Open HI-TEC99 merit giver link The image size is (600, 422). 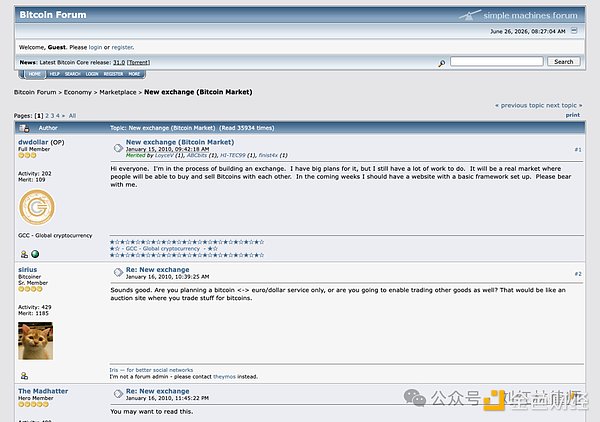233,155
